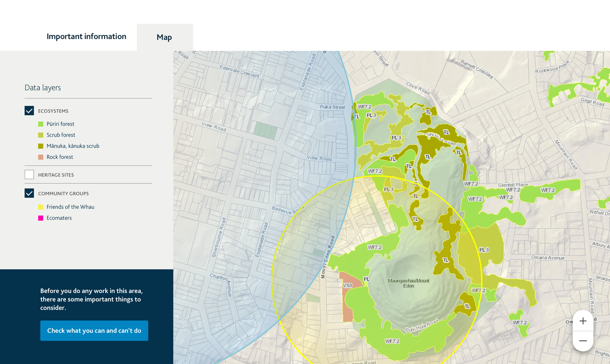This screenshot has height=364, width=610.
Task: Zoom in the map with plus icon
Action: click(583, 321)
